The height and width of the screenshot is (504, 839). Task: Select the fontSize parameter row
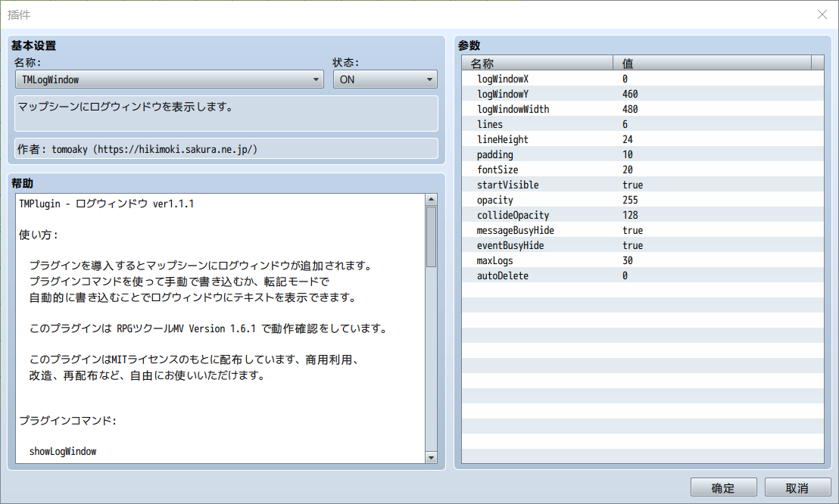(643, 170)
